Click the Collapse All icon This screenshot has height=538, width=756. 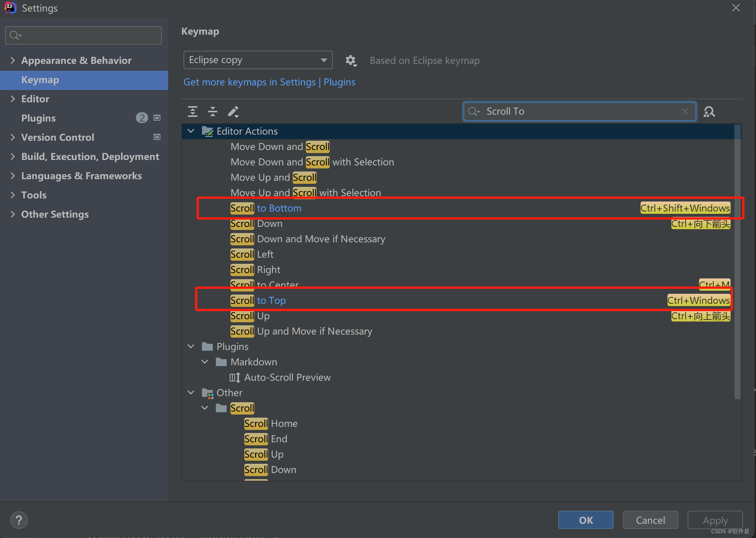click(x=213, y=112)
